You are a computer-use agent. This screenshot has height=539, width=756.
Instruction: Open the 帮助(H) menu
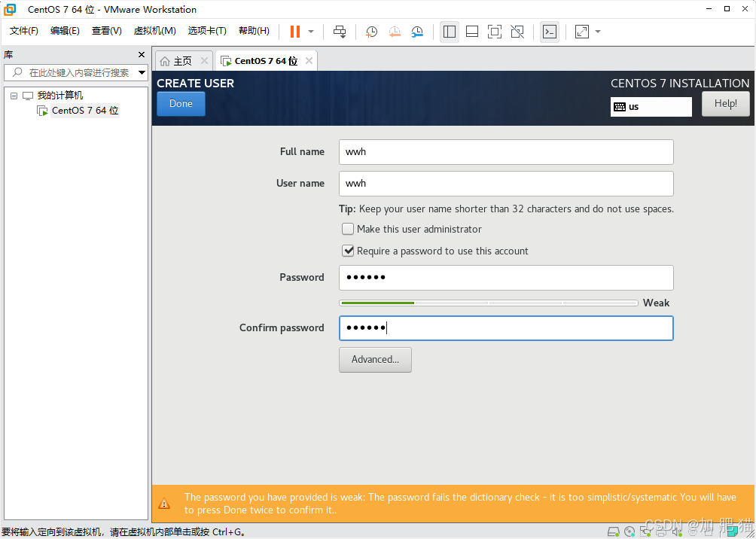point(254,31)
